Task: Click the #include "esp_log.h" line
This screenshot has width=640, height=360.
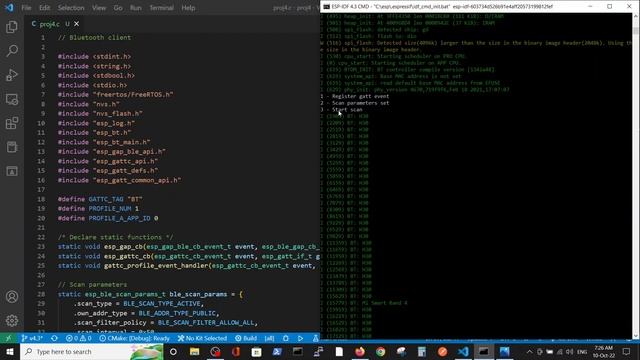Action: coord(96,123)
